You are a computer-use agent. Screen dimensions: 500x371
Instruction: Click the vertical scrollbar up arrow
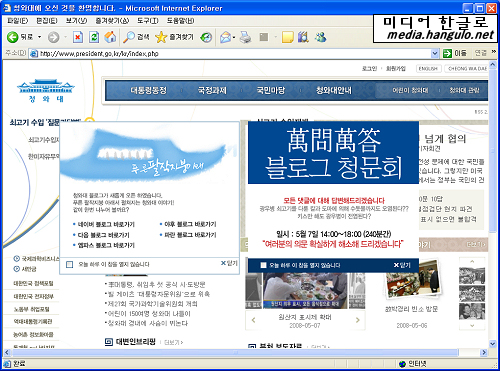click(493, 64)
